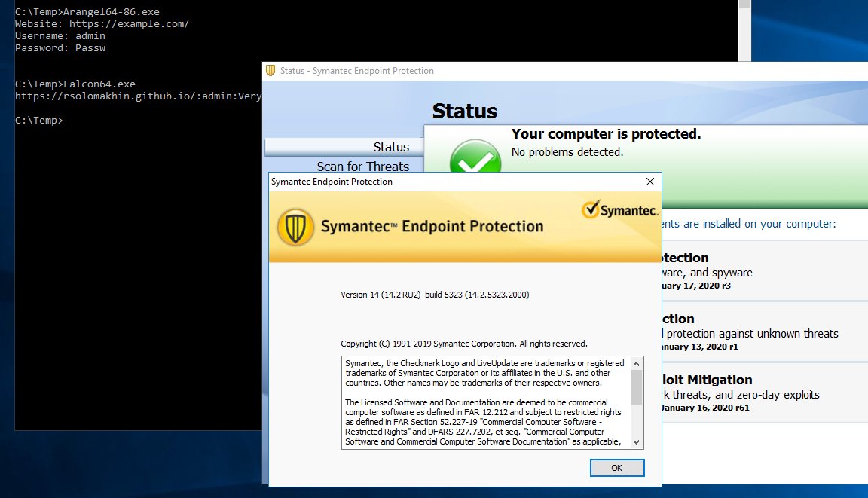
Task: Click 'installed on your computer:' text
Action: [769, 224]
